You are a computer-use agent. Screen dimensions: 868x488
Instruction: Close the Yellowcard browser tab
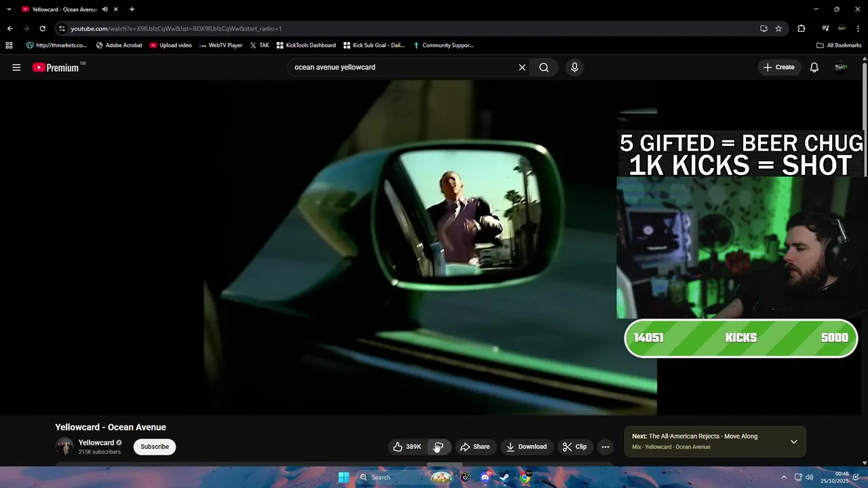tap(116, 9)
